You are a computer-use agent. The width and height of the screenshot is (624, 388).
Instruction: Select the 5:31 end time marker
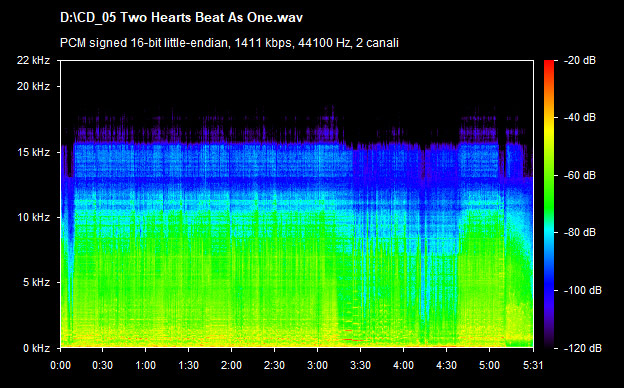coord(533,365)
